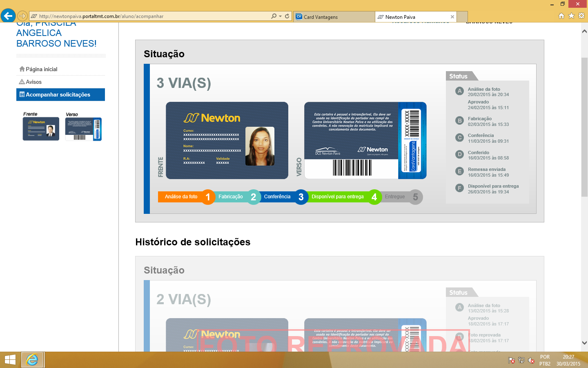Screen dimensions: 588x368
Task: Click the student photo on the card
Action: 260,146
